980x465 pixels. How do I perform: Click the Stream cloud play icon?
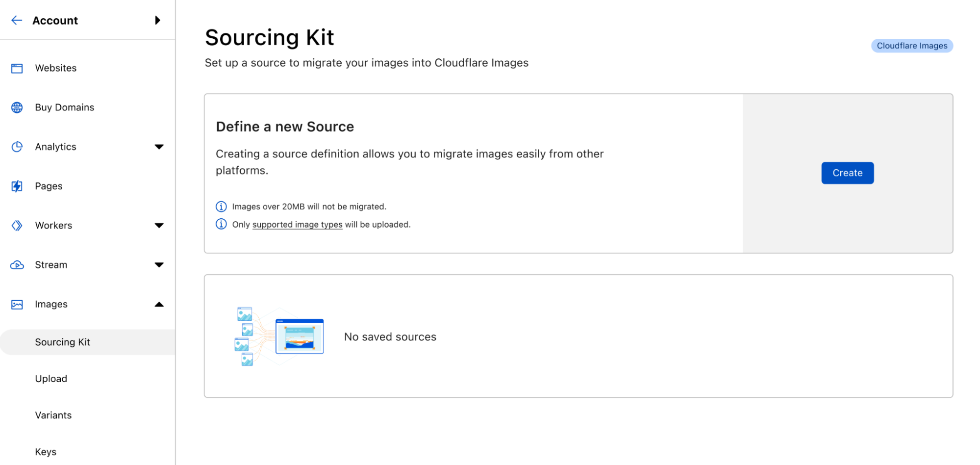(17, 265)
